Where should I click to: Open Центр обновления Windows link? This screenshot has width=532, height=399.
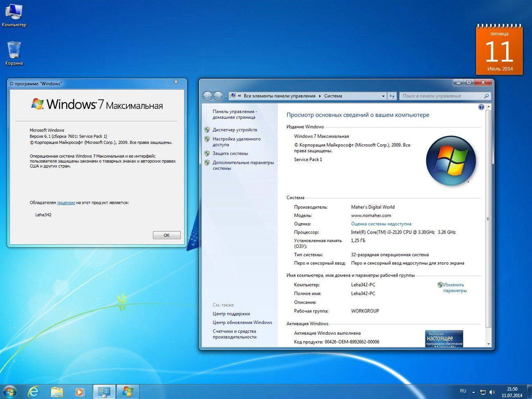coord(242,322)
